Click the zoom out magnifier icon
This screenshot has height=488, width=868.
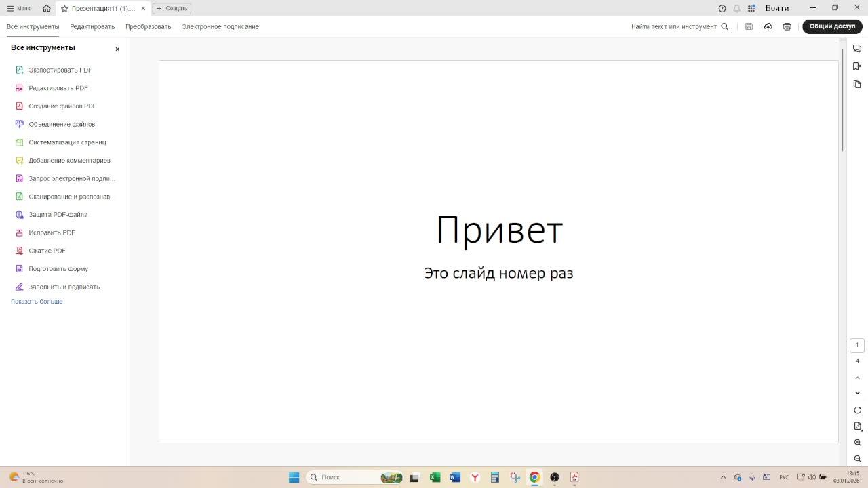click(857, 459)
